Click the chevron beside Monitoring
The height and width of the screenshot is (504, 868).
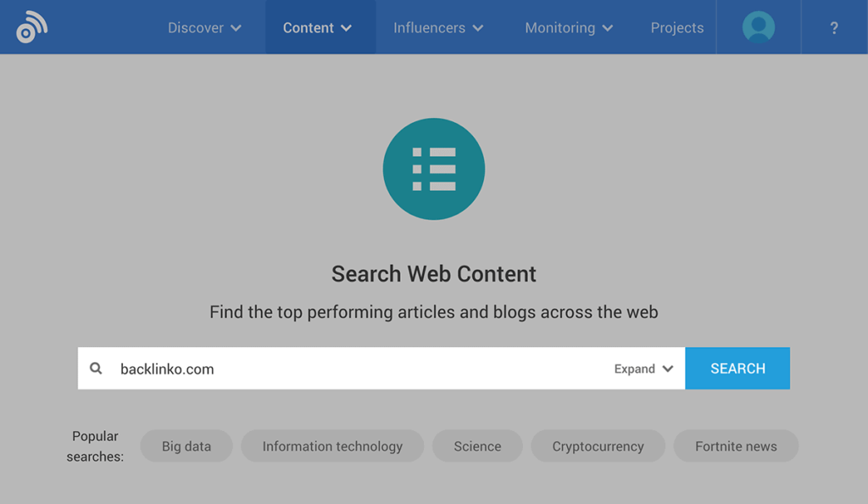(608, 27)
